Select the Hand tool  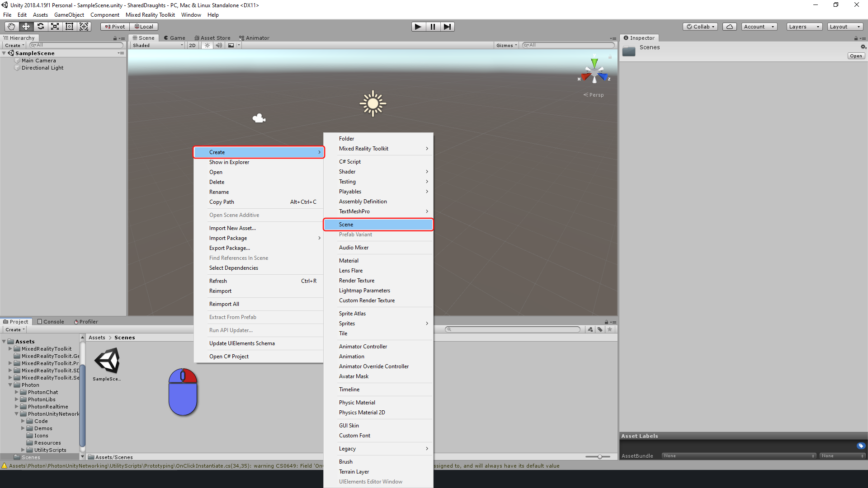point(12,27)
